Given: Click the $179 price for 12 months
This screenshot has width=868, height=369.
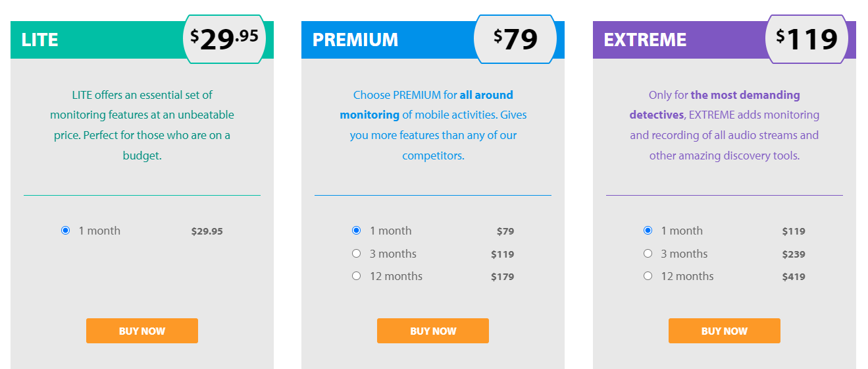Looking at the screenshot, I should pyautogui.click(x=503, y=277).
